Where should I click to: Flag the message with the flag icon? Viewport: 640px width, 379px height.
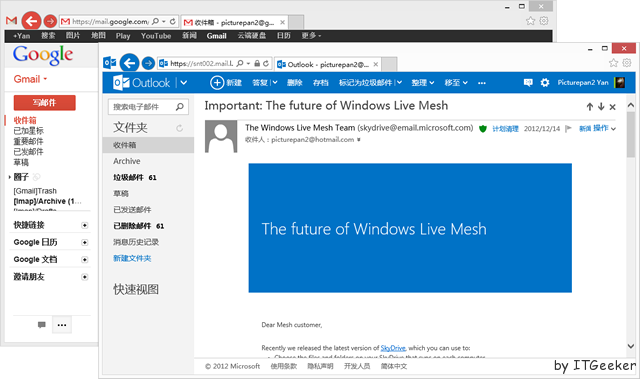point(568,129)
